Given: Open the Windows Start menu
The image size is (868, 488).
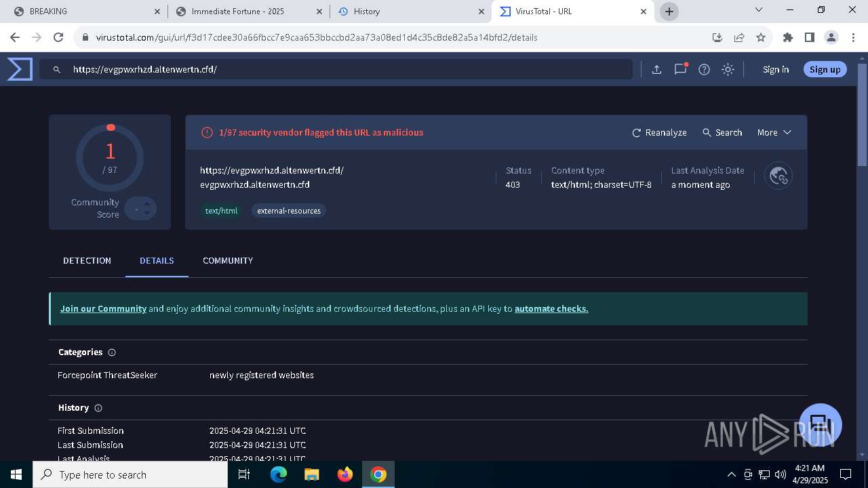Looking at the screenshot, I should 16,474.
